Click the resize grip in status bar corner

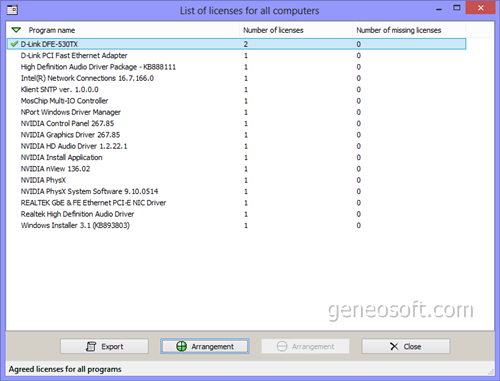pos(491,371)
